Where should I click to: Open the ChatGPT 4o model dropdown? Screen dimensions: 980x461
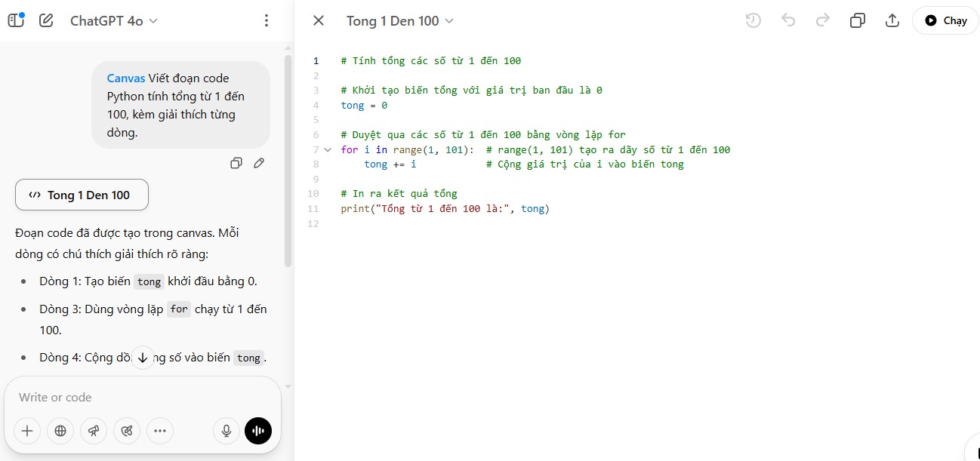(x=113, y=21)
